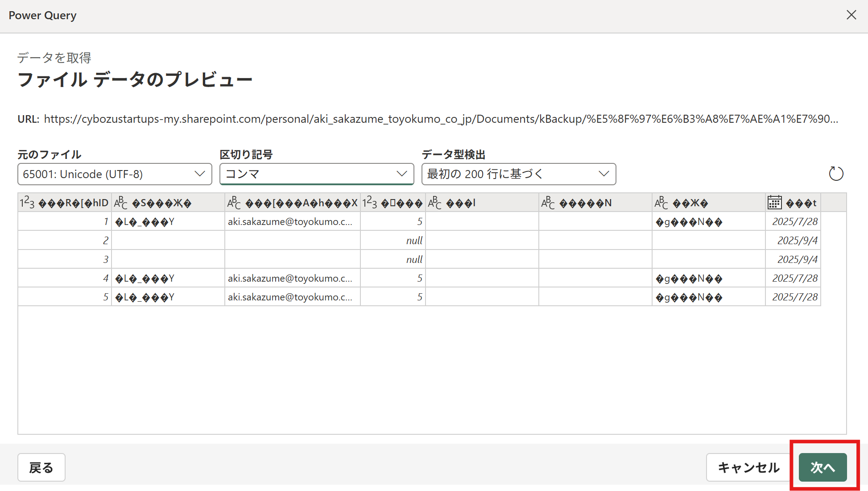
Task: Open the 元のファイル encoding dropdown
Action: pyautogui.click(x=115, y=174)
